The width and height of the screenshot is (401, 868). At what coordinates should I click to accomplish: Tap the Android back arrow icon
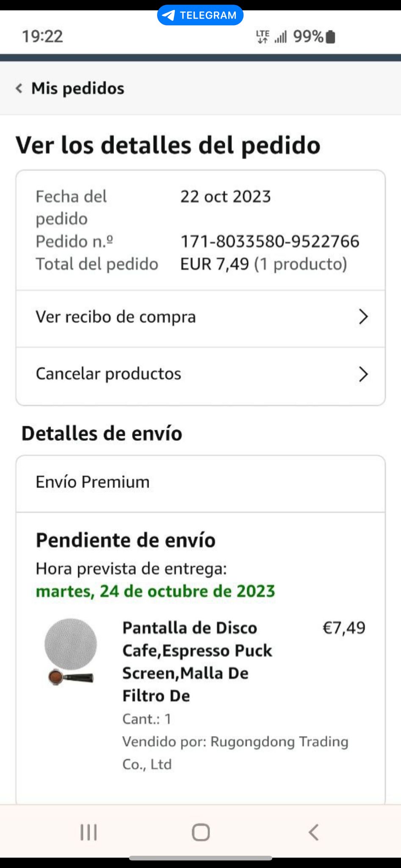tap(313, 832)
